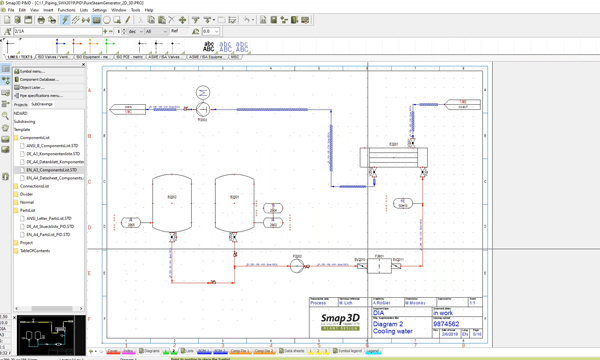The width and height of the screenshot is (600, 360).
Task: Expand the PartsList folder
Action: point(16,210)
